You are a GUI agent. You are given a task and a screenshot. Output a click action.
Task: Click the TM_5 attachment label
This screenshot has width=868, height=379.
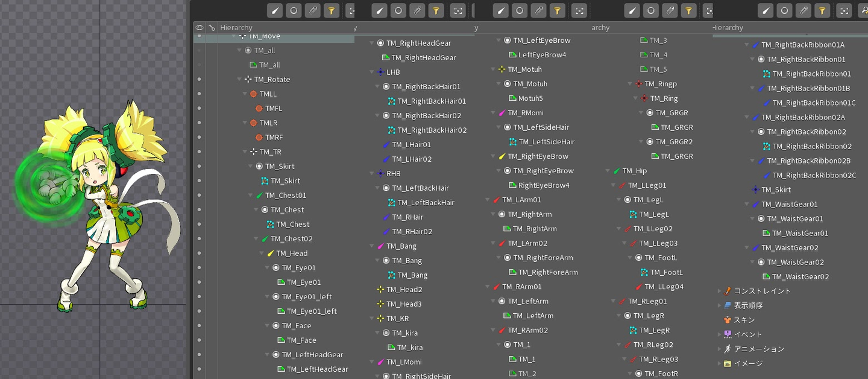658,69
